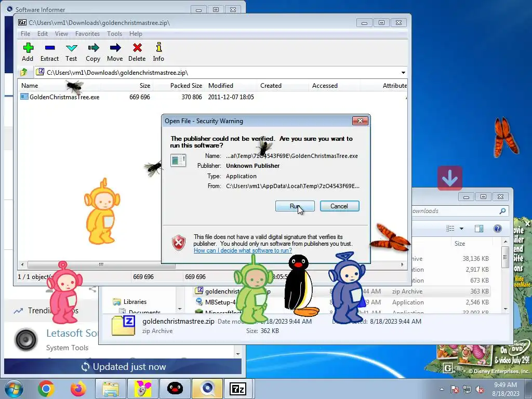Click the Explorer view mode icon
The image size is (532, 399).
[450, 229]
